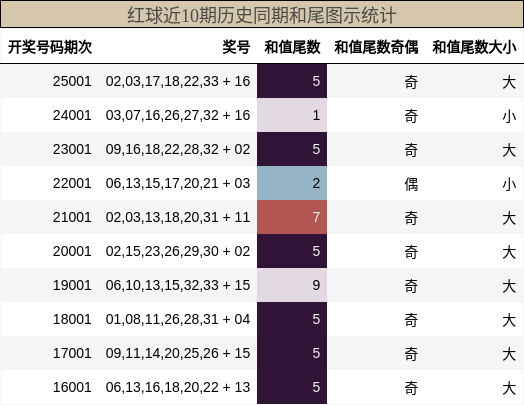Click issue number 18001
The width and height of the screenshot is (524, 405).
(x=72, y=319)
